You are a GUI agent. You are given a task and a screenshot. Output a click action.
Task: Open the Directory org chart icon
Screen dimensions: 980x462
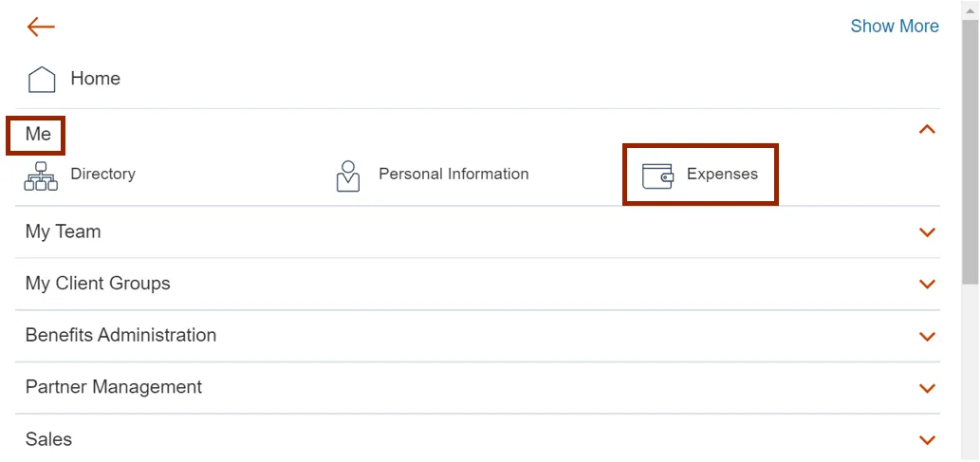point(41,176)
